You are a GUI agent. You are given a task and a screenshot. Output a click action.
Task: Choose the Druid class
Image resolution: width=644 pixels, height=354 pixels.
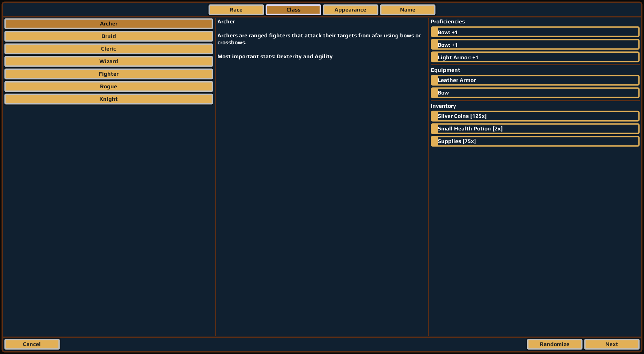pos(109,36)
